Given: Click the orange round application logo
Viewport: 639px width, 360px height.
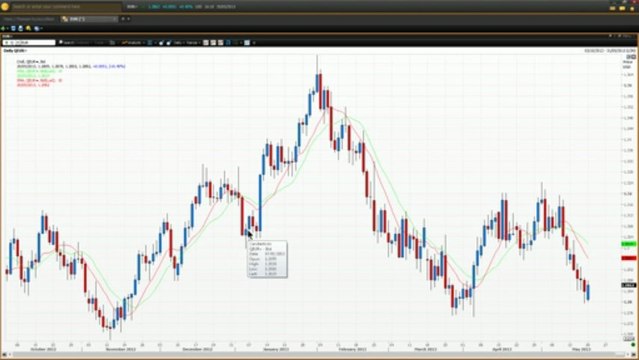Looking at the screenshot, I should tap(5, 7).
